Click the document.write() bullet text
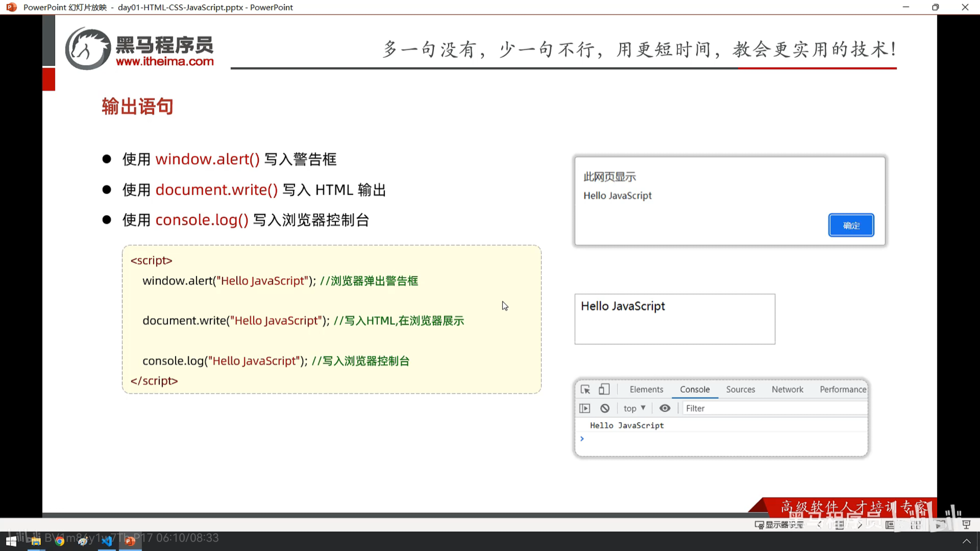The image size is (980, 551). (254, 190)
